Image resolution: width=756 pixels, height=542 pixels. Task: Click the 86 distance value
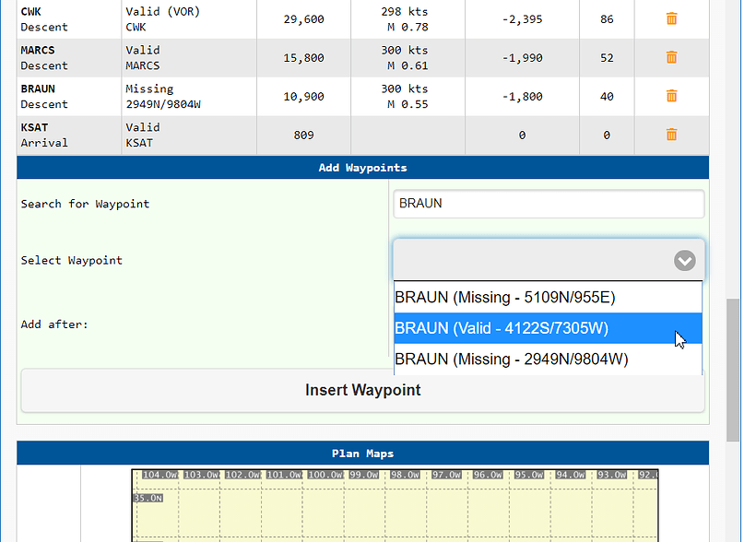(x=607, y=19)
